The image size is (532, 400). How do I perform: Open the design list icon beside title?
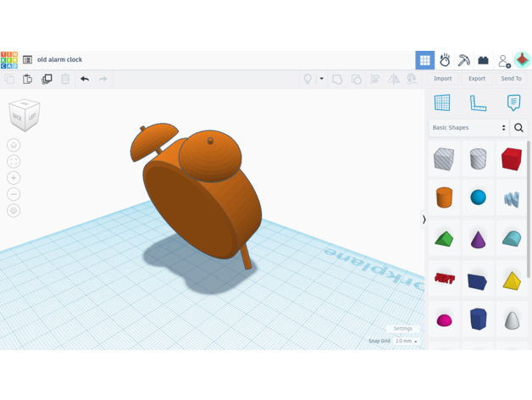coord(27,60)
